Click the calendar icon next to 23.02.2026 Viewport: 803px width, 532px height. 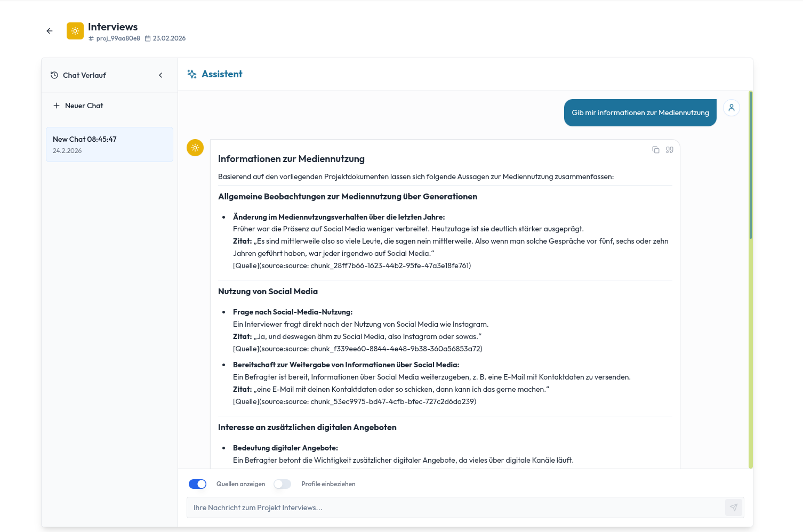(148, 38)
